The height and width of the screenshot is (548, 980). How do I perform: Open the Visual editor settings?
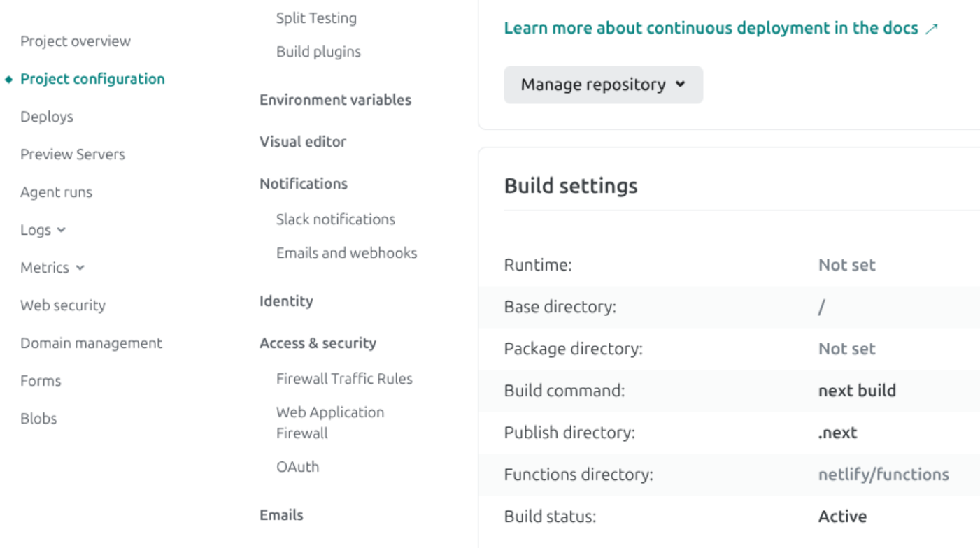click(302, 142)
